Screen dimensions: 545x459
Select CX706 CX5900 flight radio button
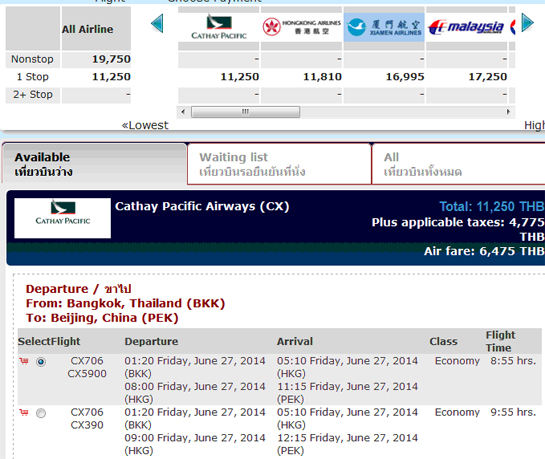pyautogui.click(x=41, y=362)
